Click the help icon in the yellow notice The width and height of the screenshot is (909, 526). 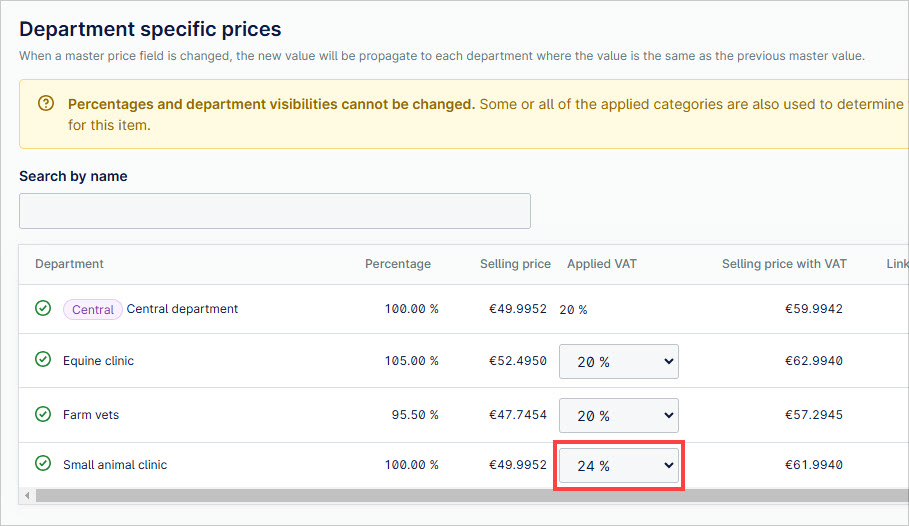46,104
